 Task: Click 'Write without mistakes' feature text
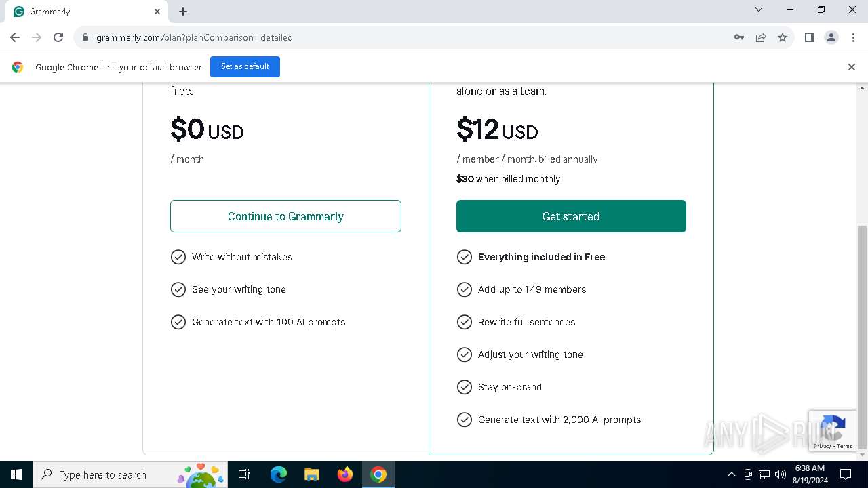[x=242, y=257]
